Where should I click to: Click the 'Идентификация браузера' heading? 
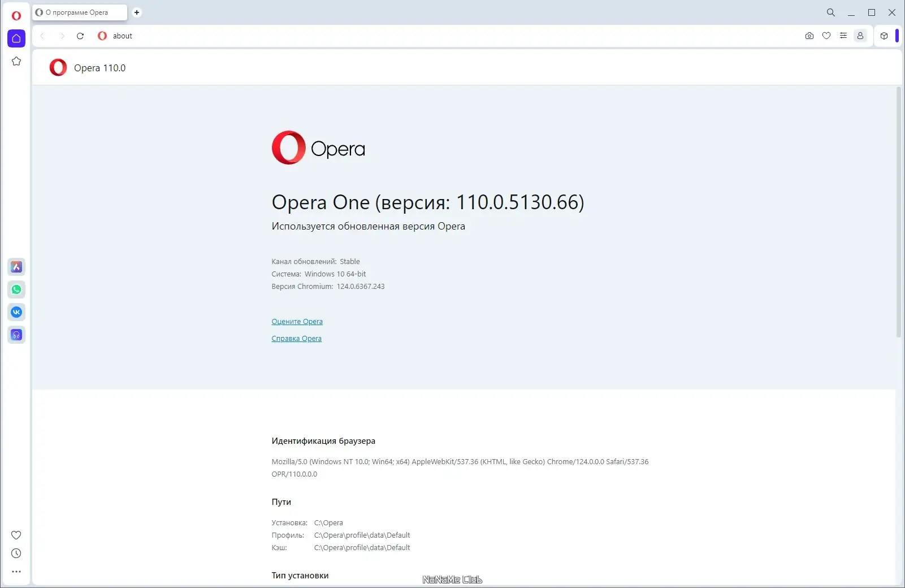coord(323,441)
